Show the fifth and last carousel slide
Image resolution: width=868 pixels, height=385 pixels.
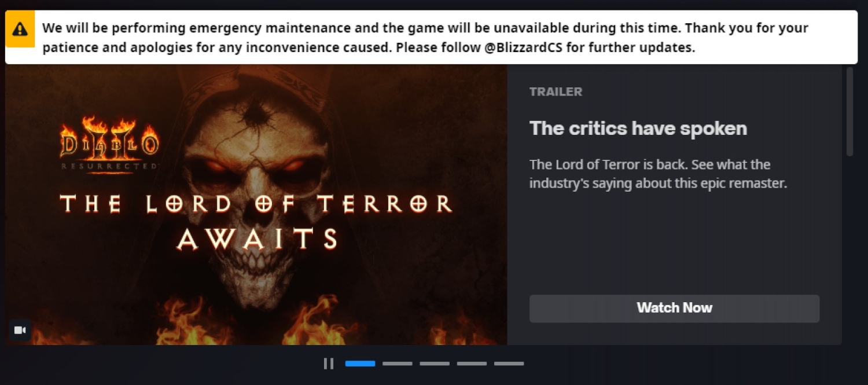(509, 364)
